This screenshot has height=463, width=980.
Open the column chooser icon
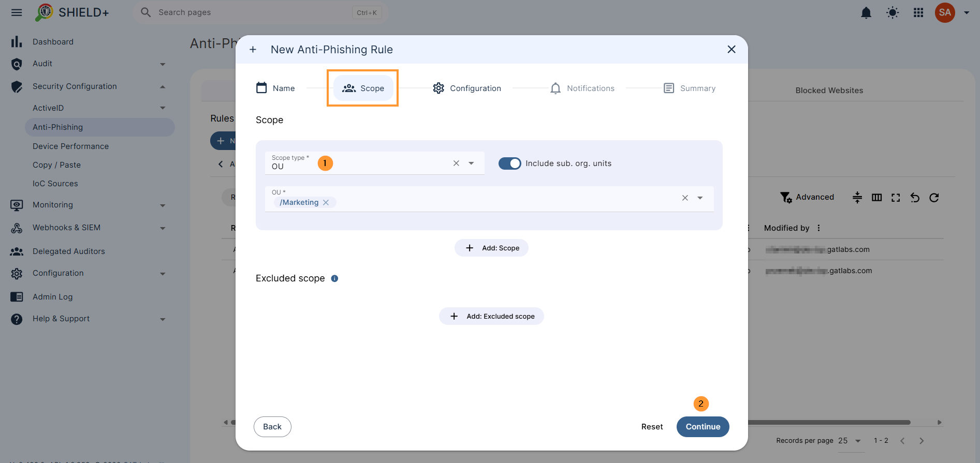(x=876, y=197)
